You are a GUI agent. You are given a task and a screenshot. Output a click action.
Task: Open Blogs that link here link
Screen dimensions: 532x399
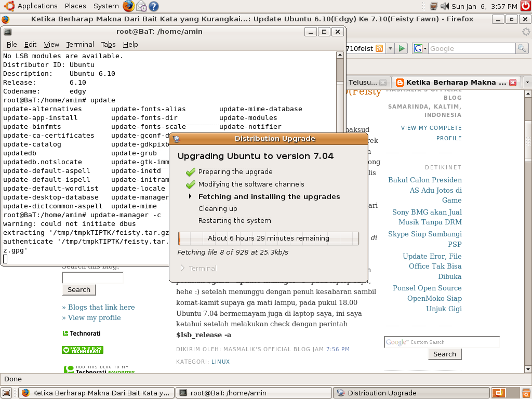tap(101, 307)
